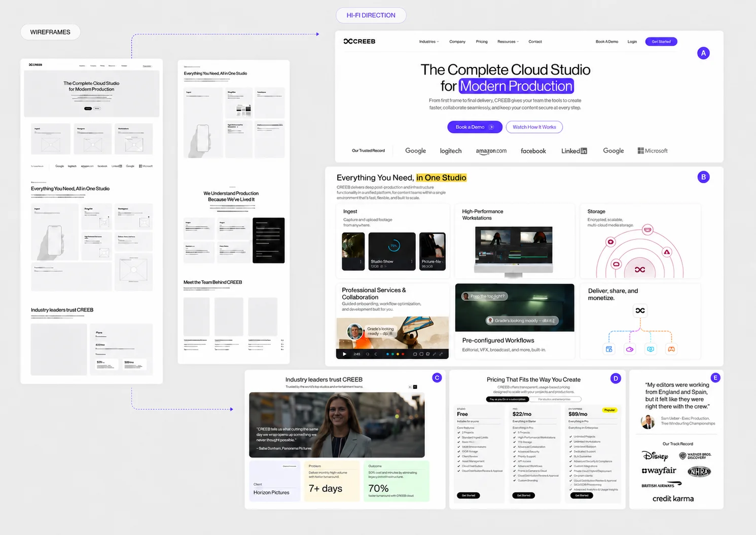
Task: Click 'Book A Demo' in the top navbar
Action: [607, 42]
